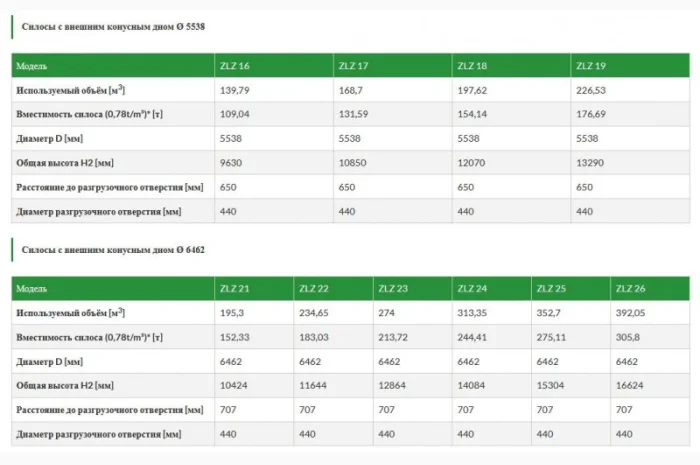Click the height cell 14084
The width and height of the screenshot is (700, 465).
pyautogui.click(x=473, y=385)
